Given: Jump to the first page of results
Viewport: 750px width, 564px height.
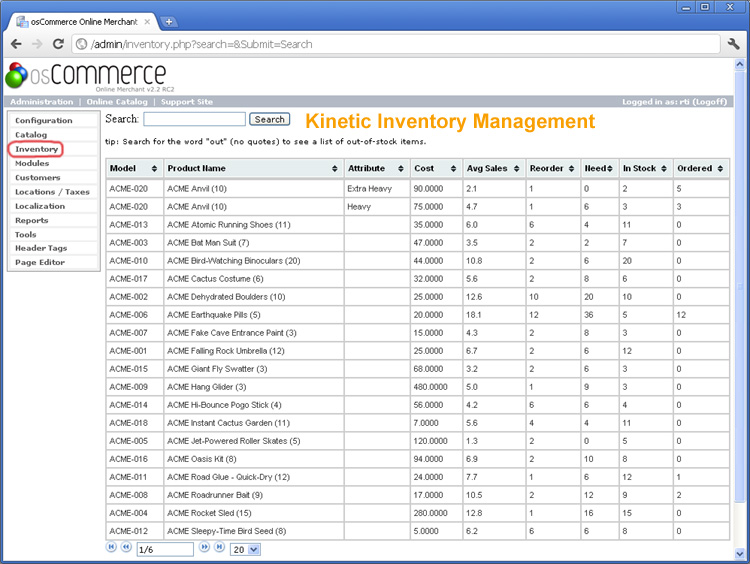Looking at the screenshot, I should [111, 547].
